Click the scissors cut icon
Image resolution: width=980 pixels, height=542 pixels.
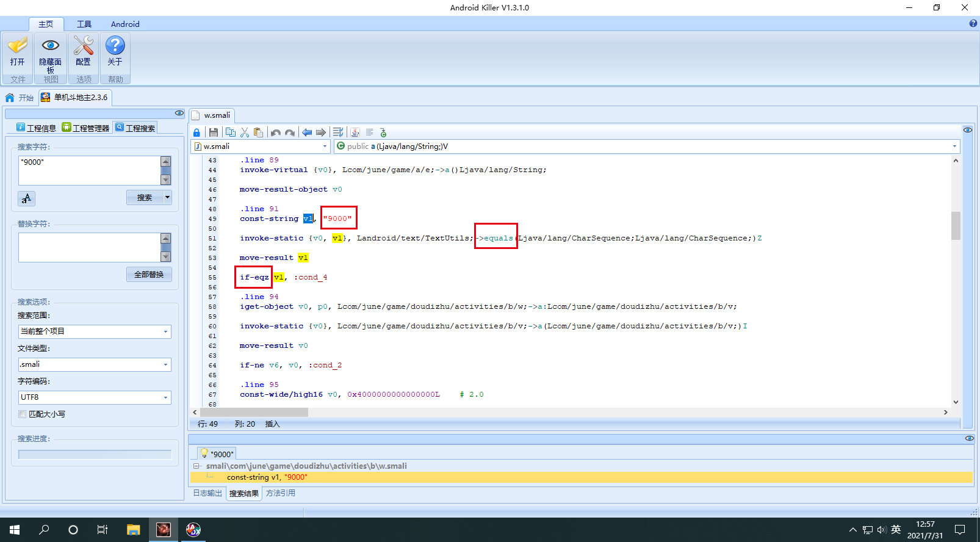coord(245,132)
